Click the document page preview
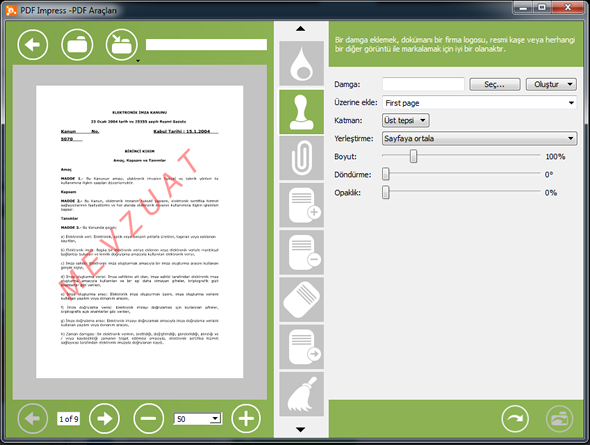Screen dimensions: 590x445 point(140,232)
